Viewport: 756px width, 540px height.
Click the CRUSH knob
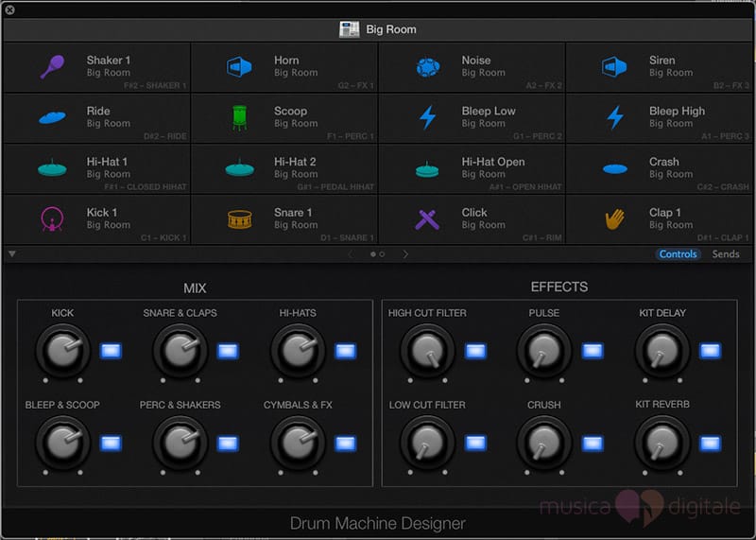click(x=544, y=443)
